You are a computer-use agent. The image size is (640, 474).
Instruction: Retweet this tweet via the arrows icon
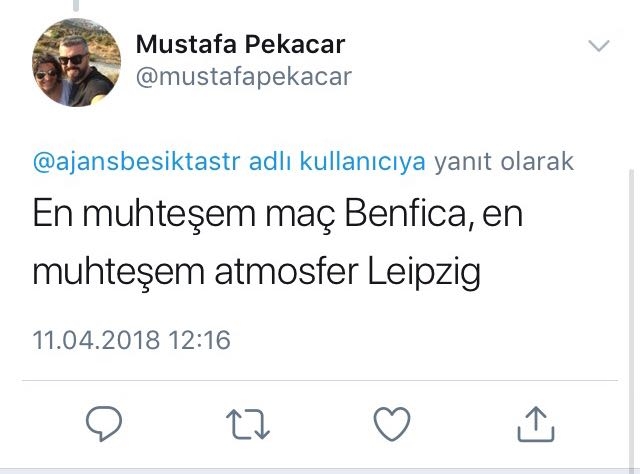point(248,424)
